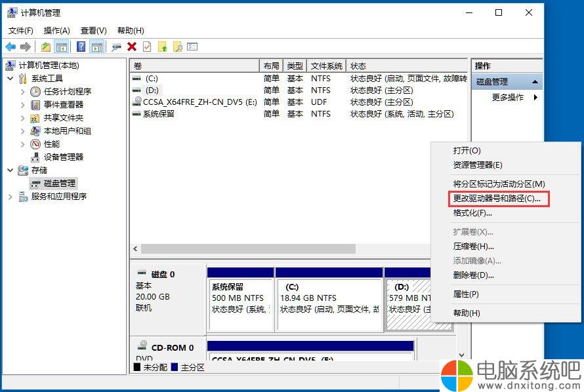Expand the 共享文件夹 node
The width and height of the screenshot is (584, 392).
[22, 118]
